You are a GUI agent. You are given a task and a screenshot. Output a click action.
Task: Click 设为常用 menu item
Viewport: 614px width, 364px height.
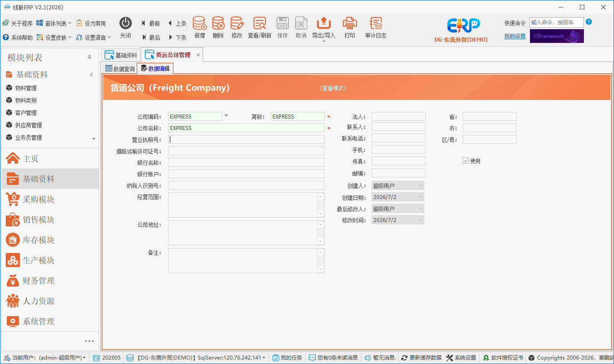(x=91, y=23)
